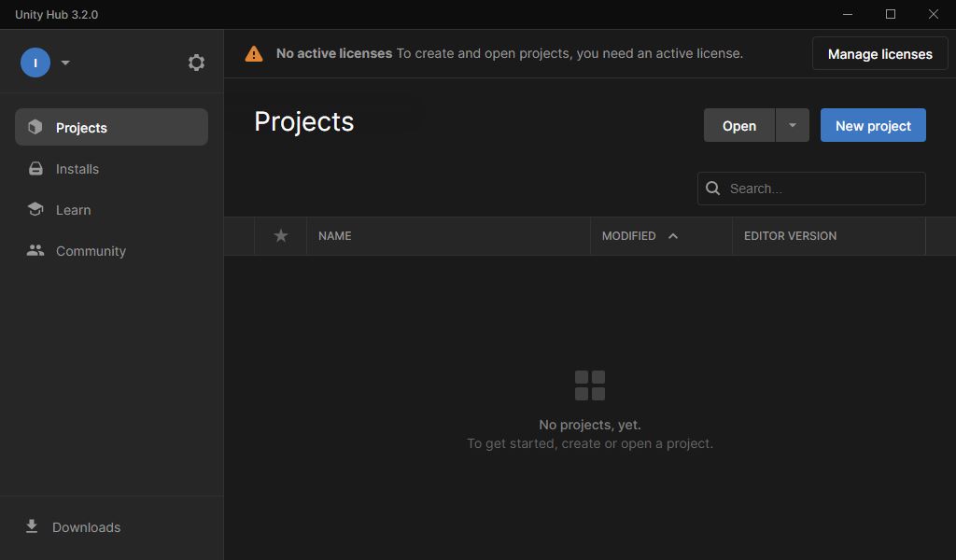Switch to the Community section
Image resolution: width=956 pixels, height=560 pixels.
point(112,250)
